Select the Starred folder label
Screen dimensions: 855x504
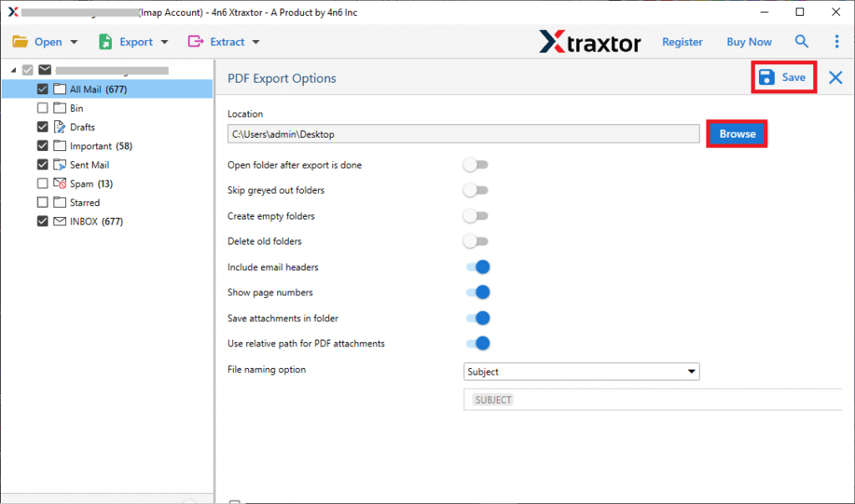point(84,202)
